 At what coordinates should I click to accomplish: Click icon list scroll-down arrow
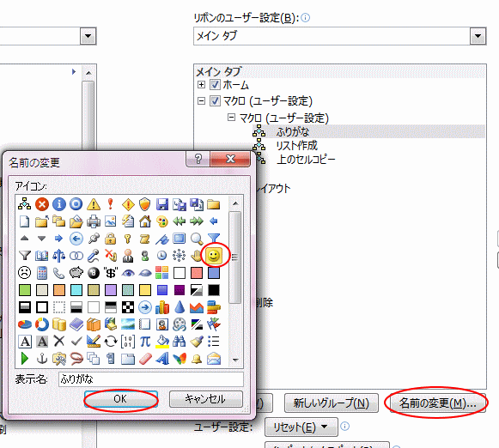pos(235,360)
